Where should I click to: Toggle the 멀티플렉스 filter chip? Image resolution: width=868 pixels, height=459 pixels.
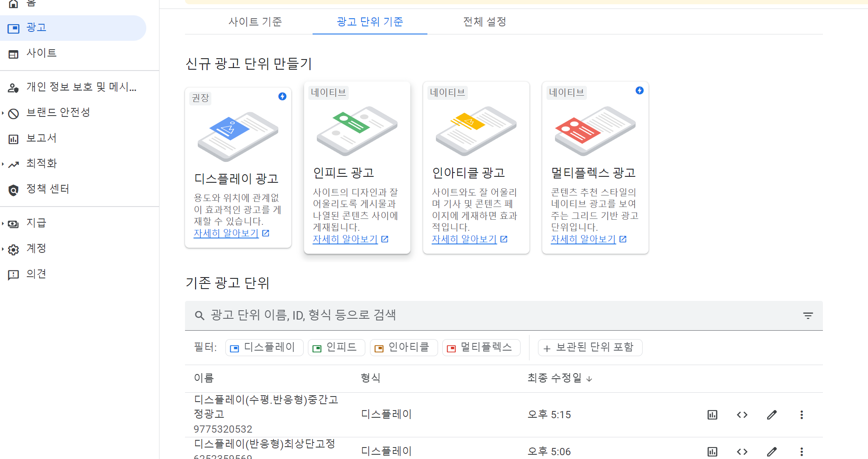click(481, 348)
